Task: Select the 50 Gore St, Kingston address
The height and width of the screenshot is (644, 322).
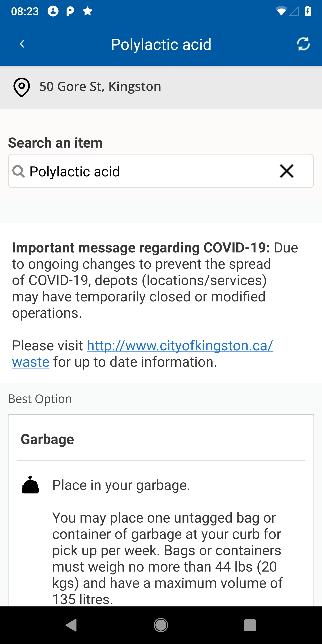Action: pyautogui.click(x=100, y=87)
